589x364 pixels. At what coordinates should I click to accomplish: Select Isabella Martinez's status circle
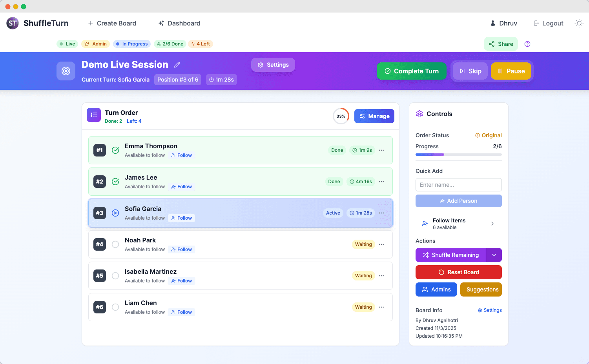coord(115,276)
